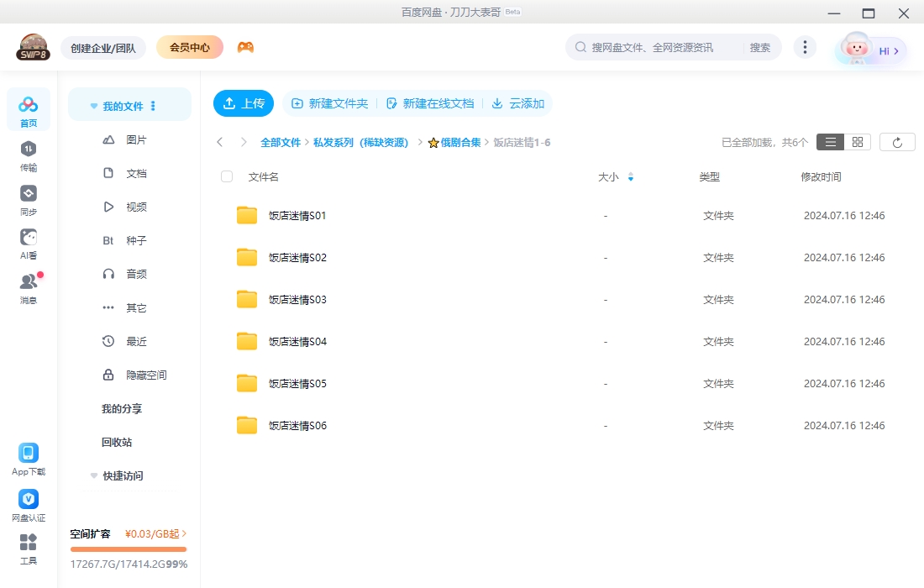Go to 俄剧合集 breadcrumb link
This screenshot has width=924, height=588.
click(460, 143)
